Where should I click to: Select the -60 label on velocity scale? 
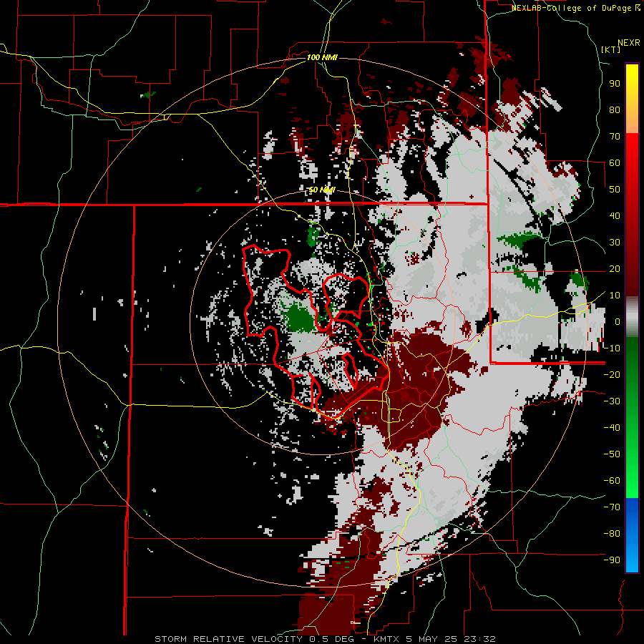coord(612,481)
